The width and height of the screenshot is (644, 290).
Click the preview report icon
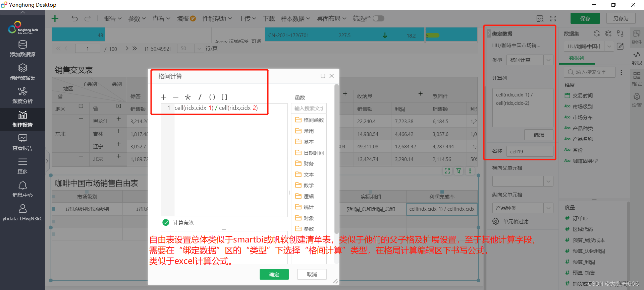coord(540,18)
